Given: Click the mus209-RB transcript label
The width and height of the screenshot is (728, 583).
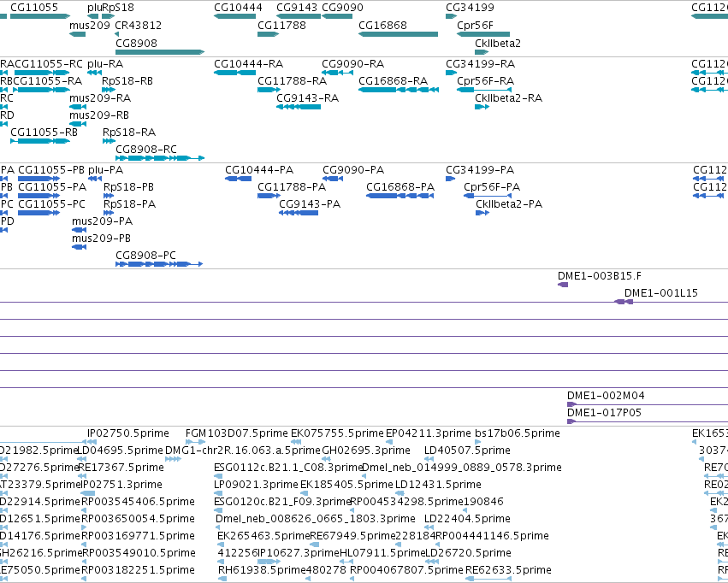Looking at the screenshot, I should point(99,115).
